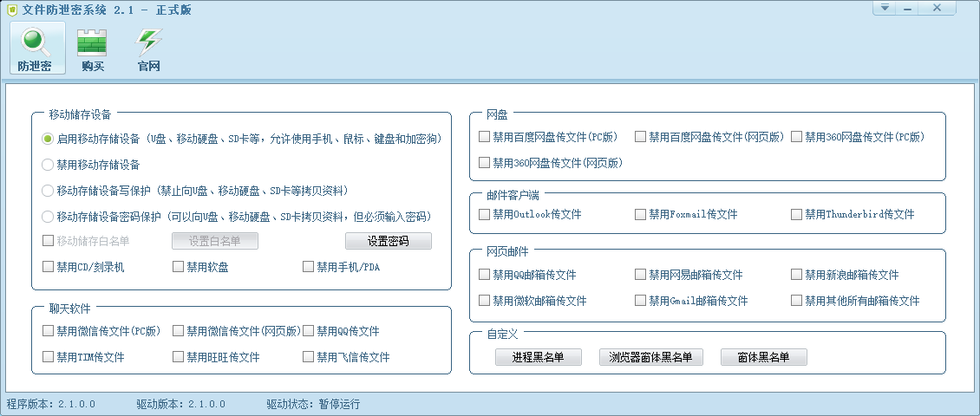
Task: Click the app shield icon in title bar
Action: point(12,10)
